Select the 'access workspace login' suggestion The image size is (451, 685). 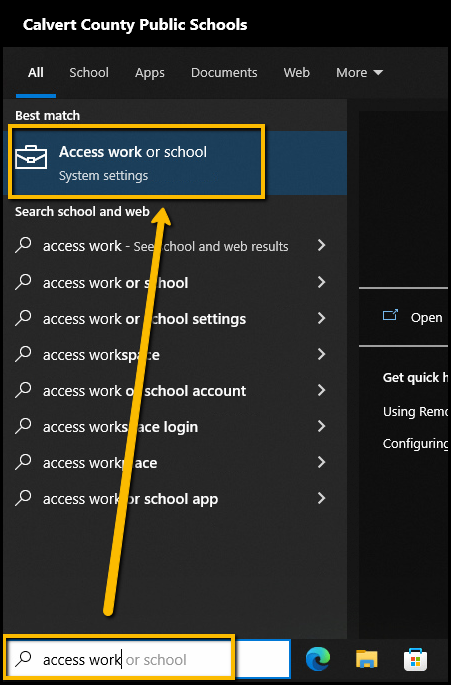[175, 426]
